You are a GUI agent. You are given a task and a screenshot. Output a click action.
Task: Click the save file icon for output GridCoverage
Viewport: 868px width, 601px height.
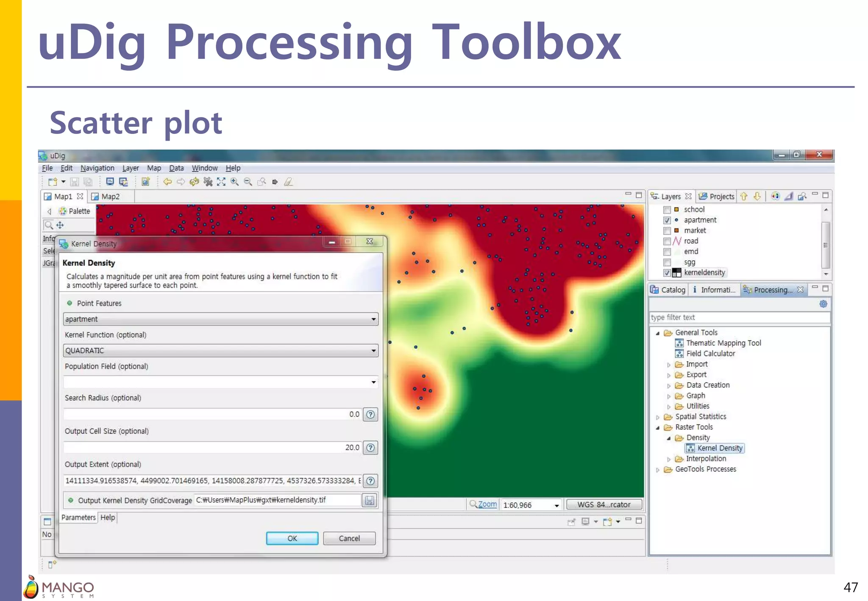pos(370,501)
